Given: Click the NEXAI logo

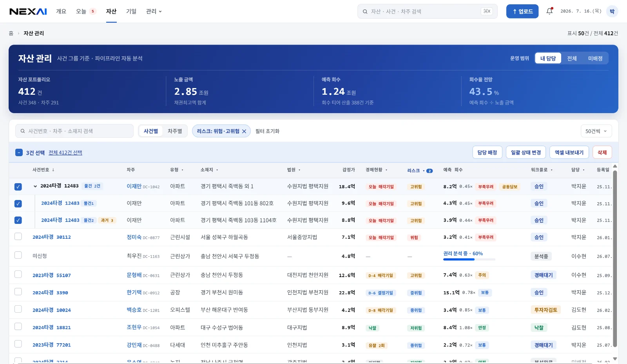Looking at the screenshot, I should click(x=28, y=11).
